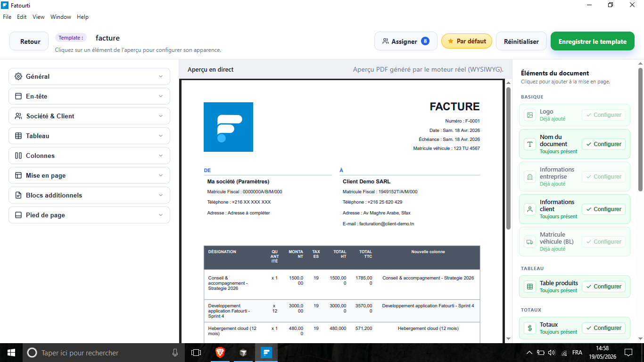Click the Informations client person icon
The width and height of the screenshot is (644, 362).
(530, 209)
